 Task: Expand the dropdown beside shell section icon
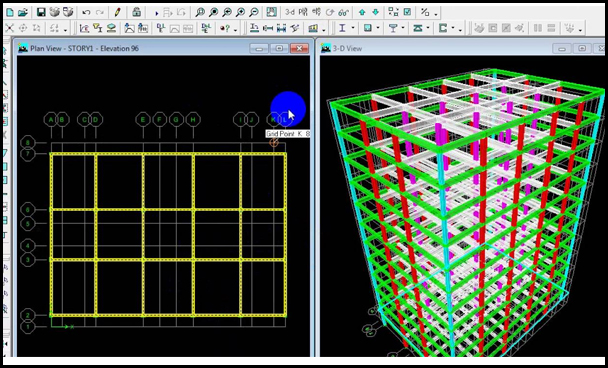(x=378, y=28)
